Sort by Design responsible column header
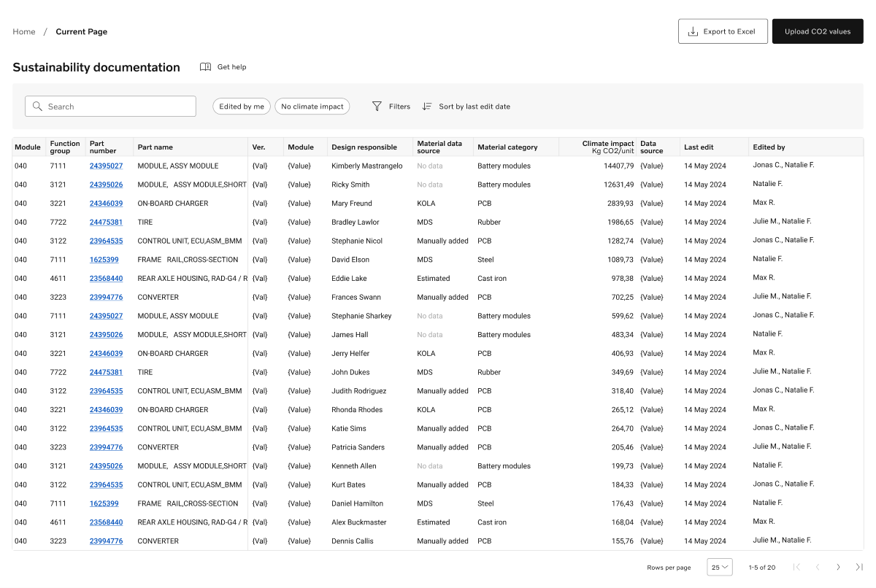This screenshot has width=876, height=588. click(x=364, y=147)
